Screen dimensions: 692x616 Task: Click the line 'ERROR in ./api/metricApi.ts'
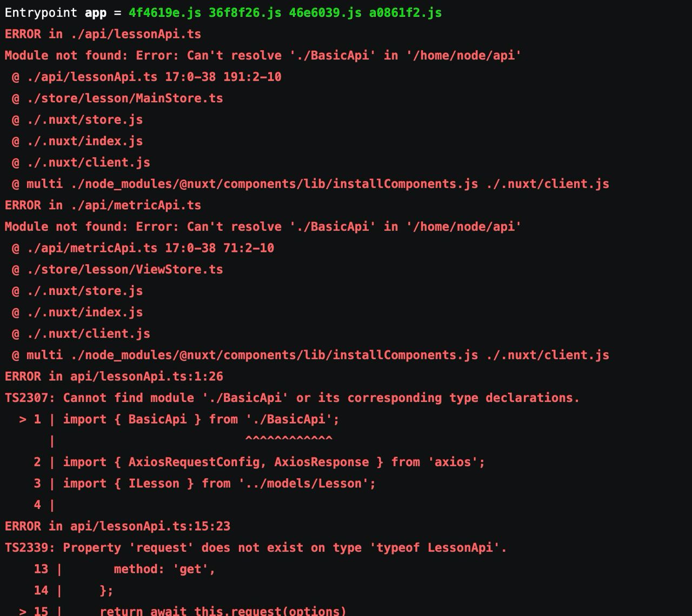[x=103, y=205]
